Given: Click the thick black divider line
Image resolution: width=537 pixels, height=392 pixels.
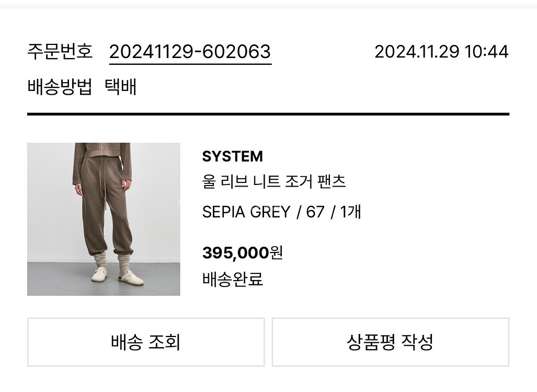Looking at the screenshot, I should pos(268,113).
